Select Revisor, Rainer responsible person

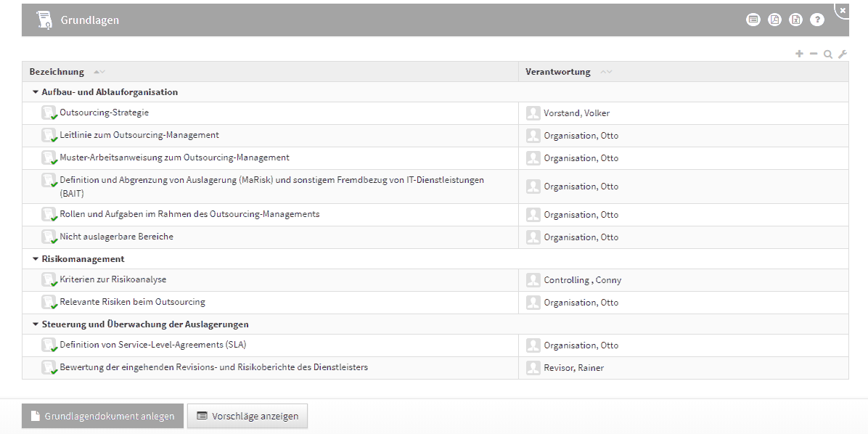[x=573, y=368]
